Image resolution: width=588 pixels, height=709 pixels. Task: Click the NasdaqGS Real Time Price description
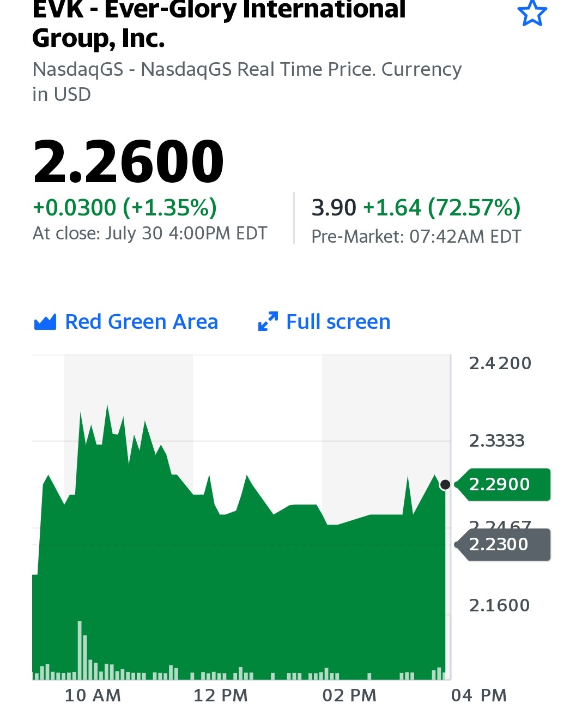pos(247,82)
